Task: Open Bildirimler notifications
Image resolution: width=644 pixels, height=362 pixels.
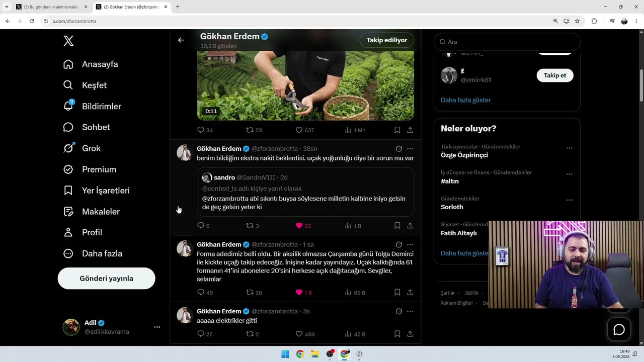Action: 92,107
